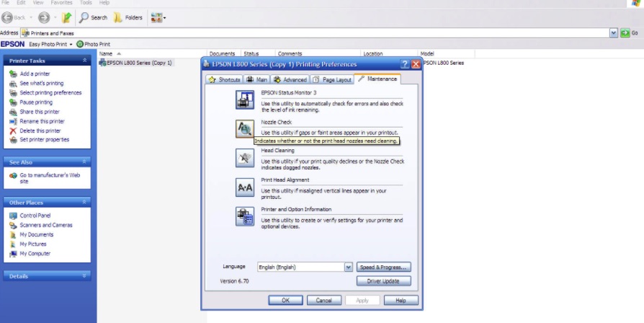This screenshot has height=323, width=644.
Task: Click the EPSON logo in toolbar
Action: coord(13,44)
